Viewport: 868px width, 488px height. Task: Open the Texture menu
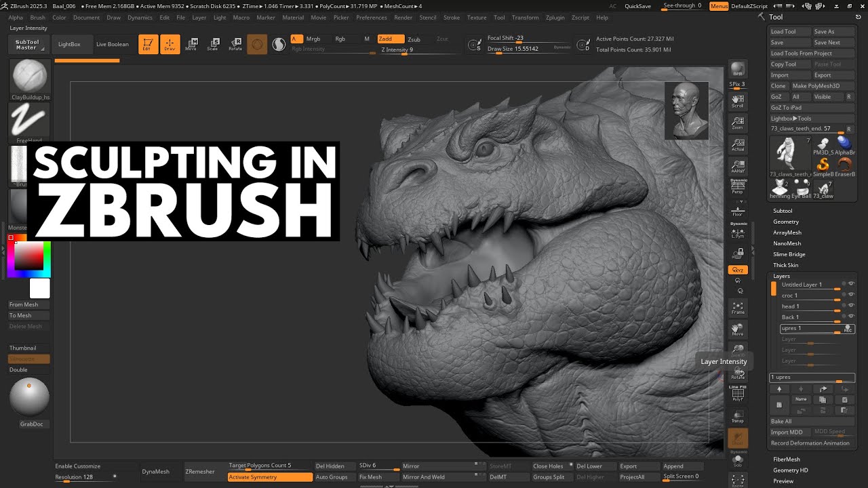point(477,18)
